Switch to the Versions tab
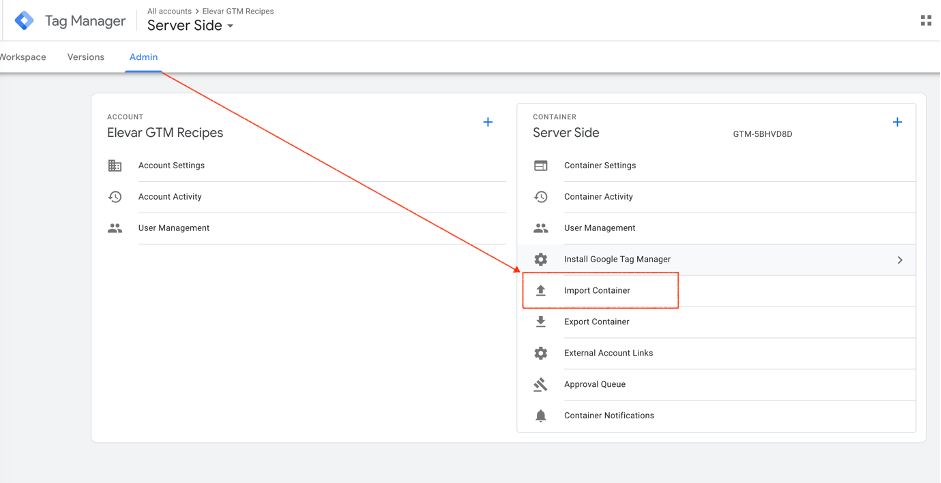 [x=86, y=57]
